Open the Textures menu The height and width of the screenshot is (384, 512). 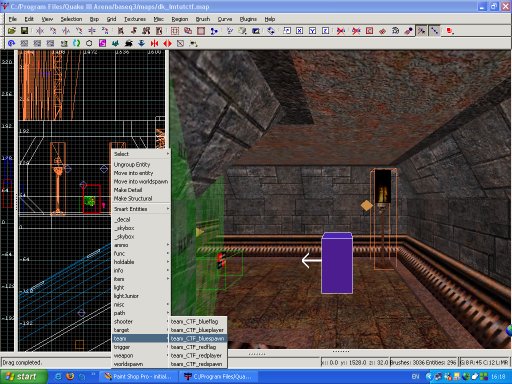point(135,19)
